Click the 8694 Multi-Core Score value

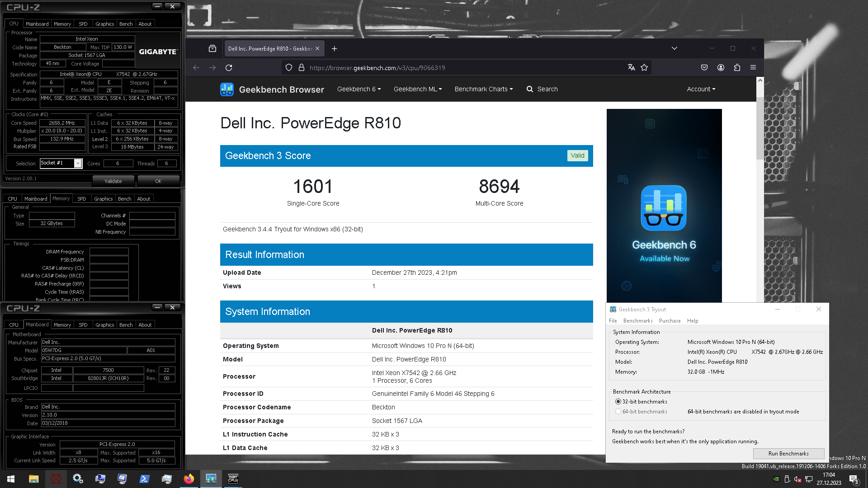[x=499, y=186]
